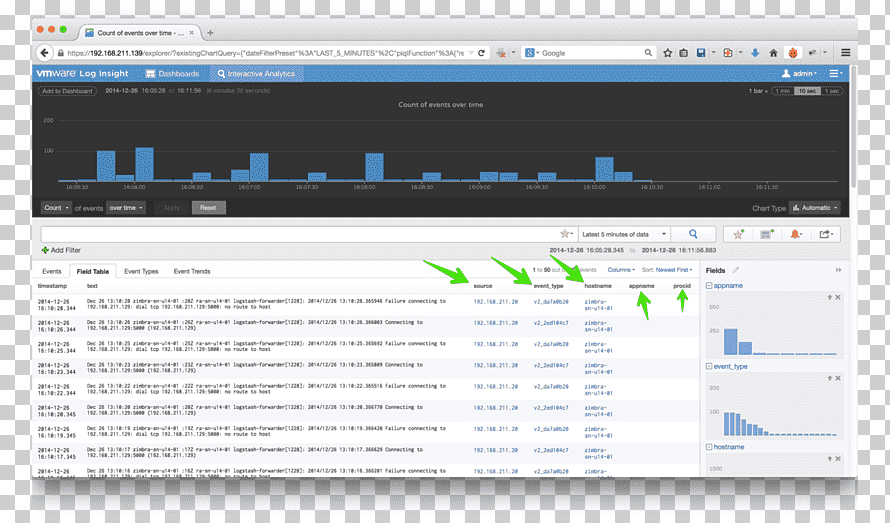The height and width of the screenshot is (523, 890).
Task: Click the tall chart bar near 16:06:00
Action: 144,164
